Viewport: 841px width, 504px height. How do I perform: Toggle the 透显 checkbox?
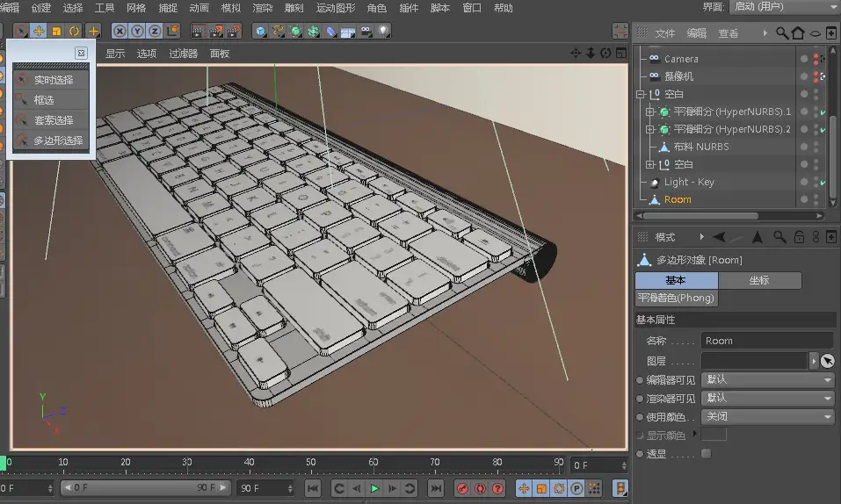click(707, 454)
